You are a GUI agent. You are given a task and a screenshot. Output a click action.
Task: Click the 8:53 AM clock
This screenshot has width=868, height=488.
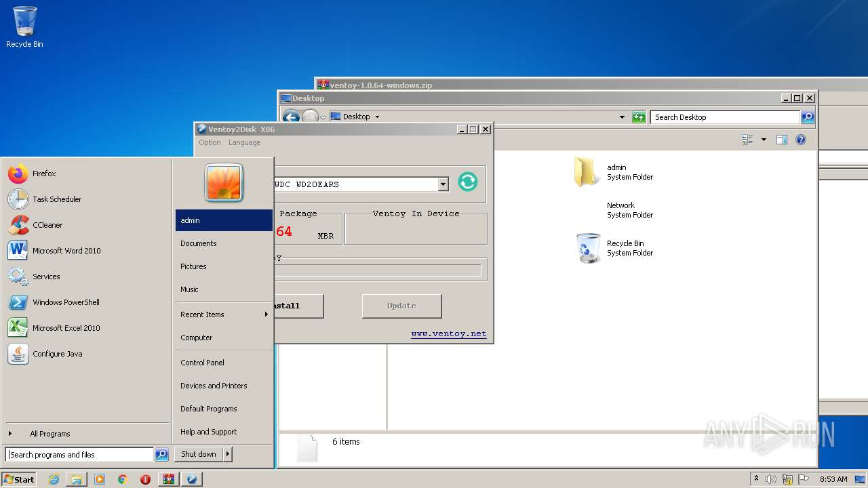(833, 479)
